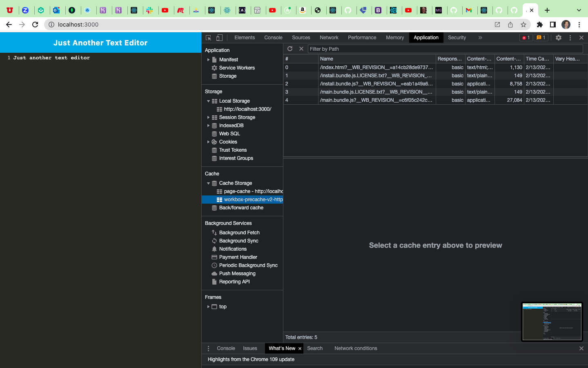Click the inspect element picker icon
Screen dimensions: 588x368
click(x=208, y=38)
